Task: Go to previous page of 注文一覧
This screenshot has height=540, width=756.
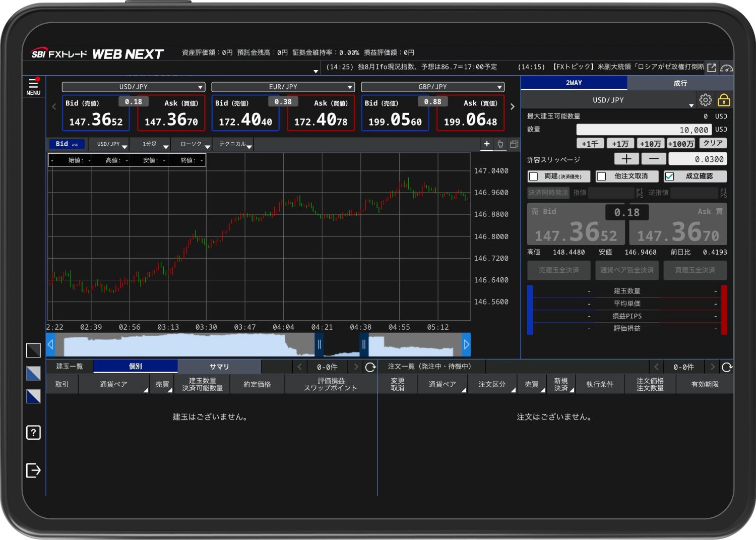Action: point(656,367)
